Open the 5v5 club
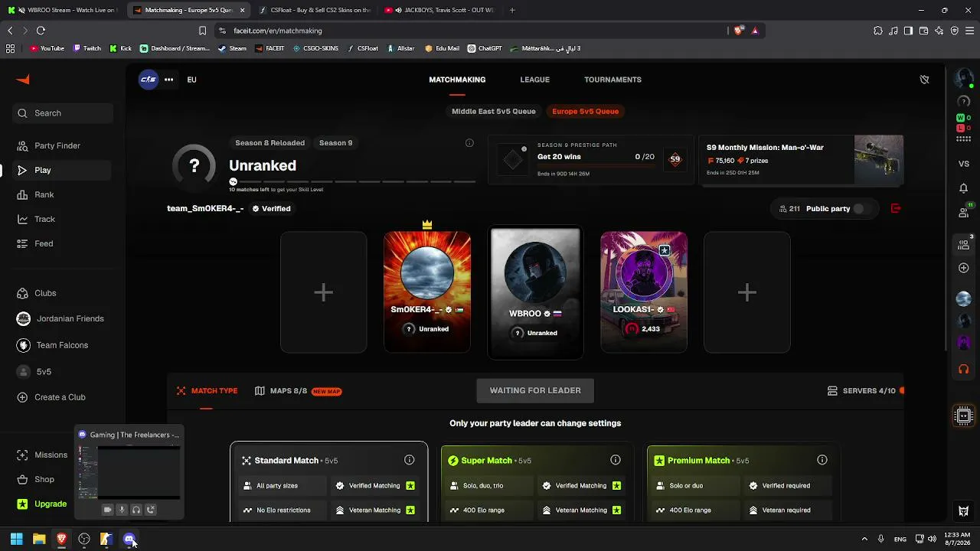The image size is (980, 551). pos(34,372)
